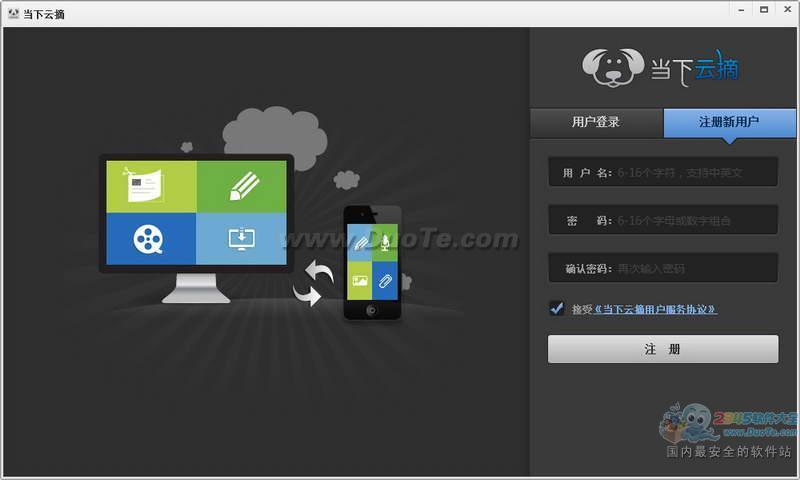Image resolution: width=800 pixels, height=480 pixels.
Task: Click the paperclip attachment tile on phone
Action: [x=384, y=280]
